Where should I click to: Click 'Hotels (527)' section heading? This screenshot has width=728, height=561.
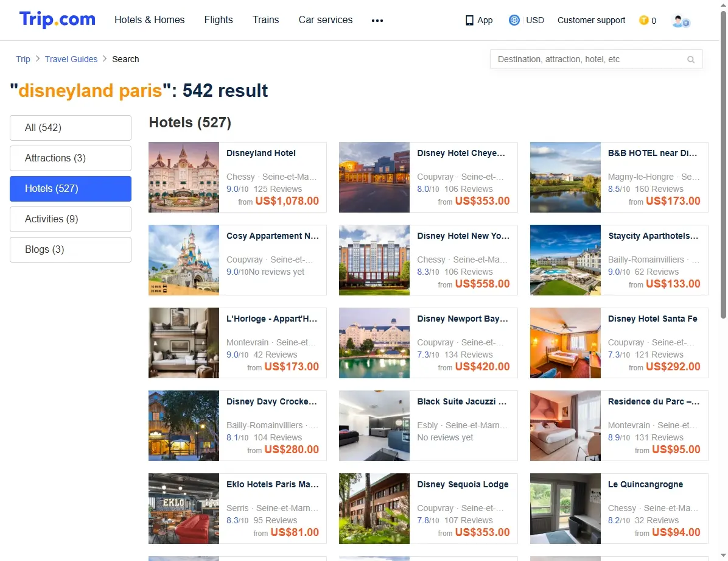(x=190, y=122)
